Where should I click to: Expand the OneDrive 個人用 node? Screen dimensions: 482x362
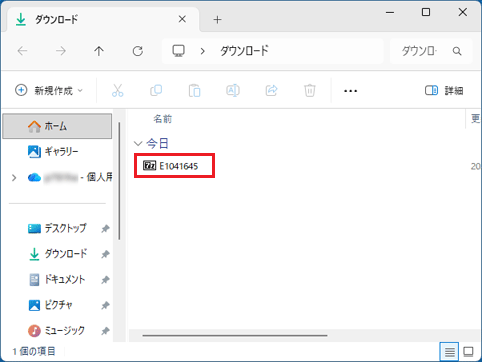click(x=14, y=178)
